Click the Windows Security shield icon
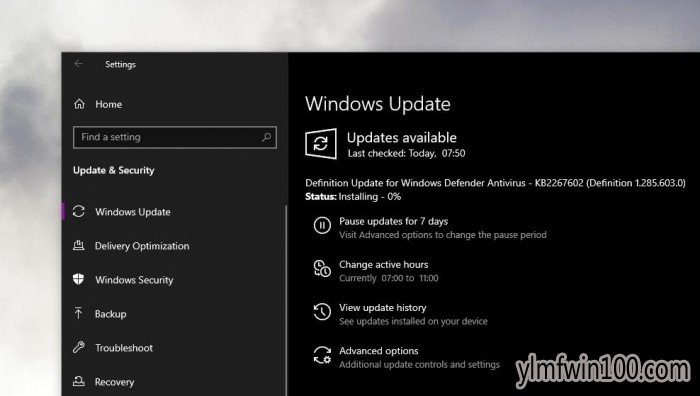Viewport: 700px width, 396px height. point(79,279)
